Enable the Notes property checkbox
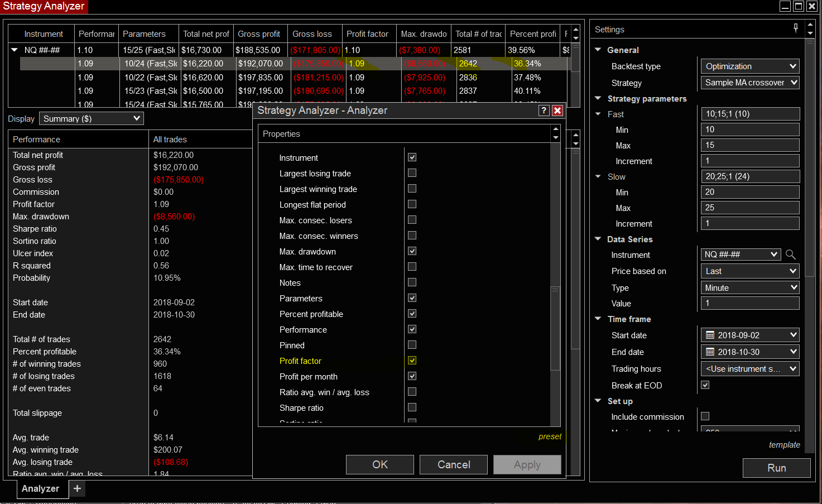Image resolution: width=822 pixels, height=504 pixels. (x=412, y=282)
